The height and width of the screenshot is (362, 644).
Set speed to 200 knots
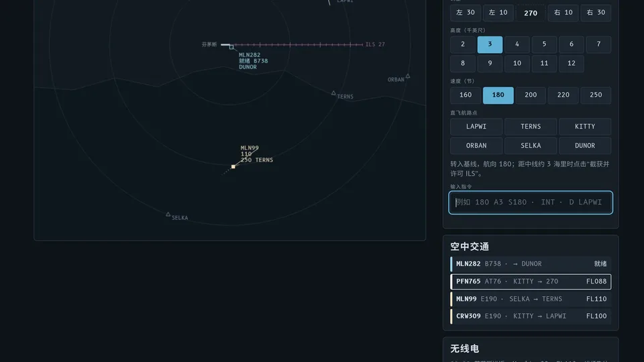point(530,95)
